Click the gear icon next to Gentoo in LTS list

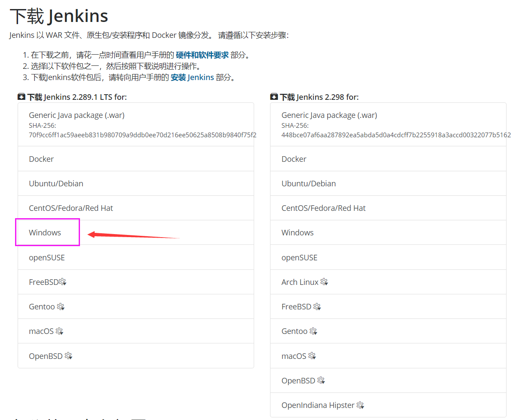click(x=61, y=307)
